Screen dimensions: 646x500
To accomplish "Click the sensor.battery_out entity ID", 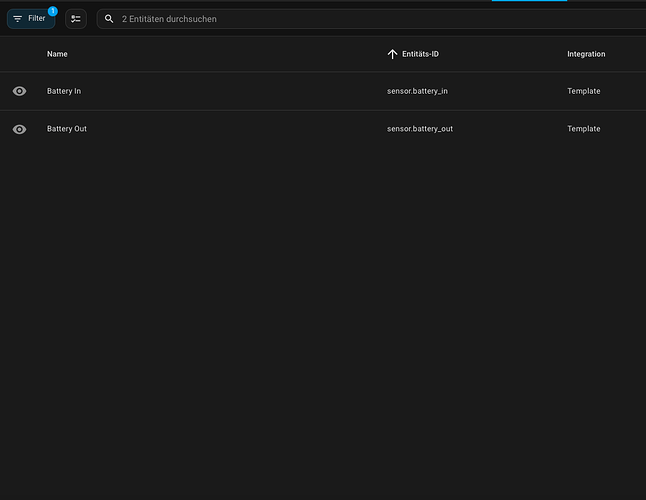I will pyautogui.click(x=420, y=129).
